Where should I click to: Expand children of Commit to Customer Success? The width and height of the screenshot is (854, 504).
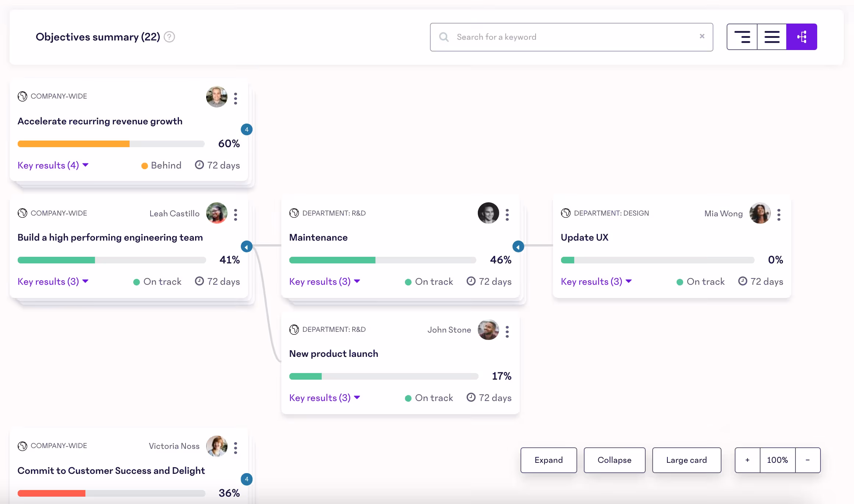pos(247,479)
